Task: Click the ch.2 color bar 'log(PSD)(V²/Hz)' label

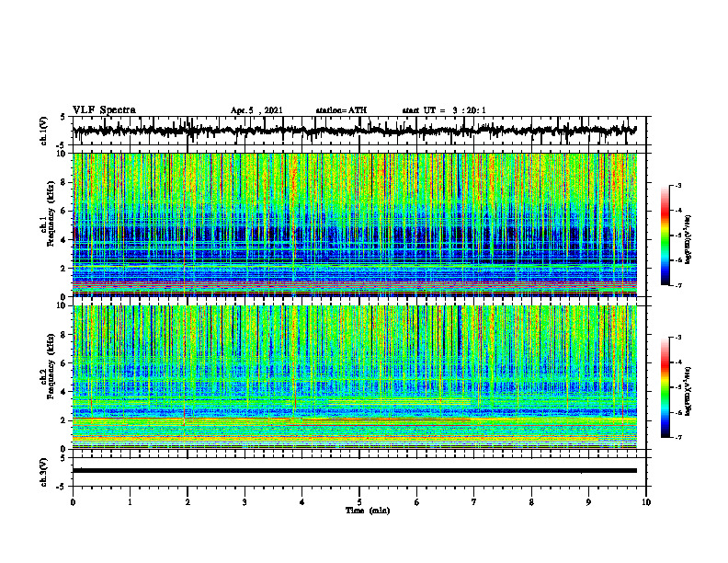Action: click(688, 391)
